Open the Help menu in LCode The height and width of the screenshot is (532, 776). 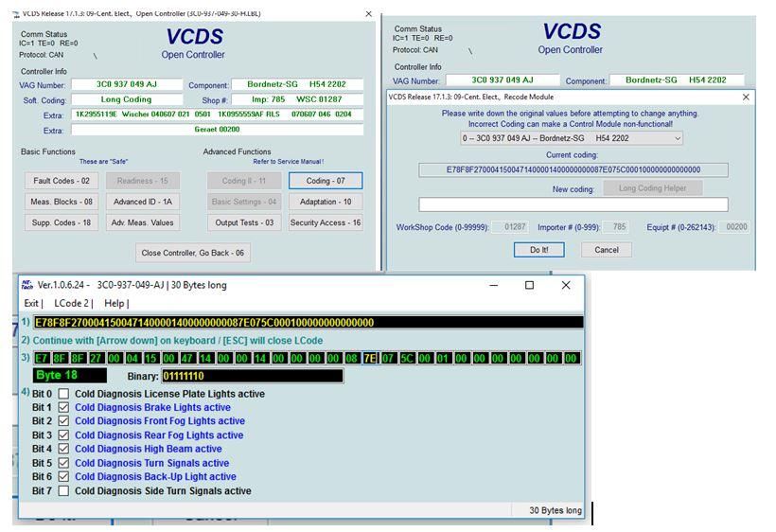116,303
